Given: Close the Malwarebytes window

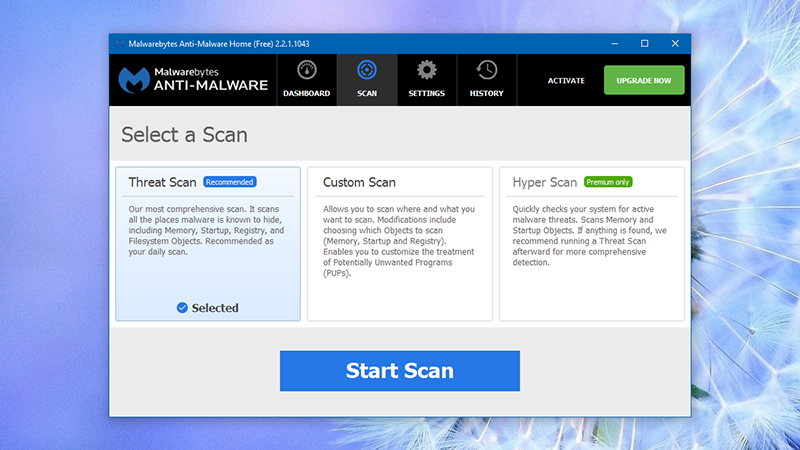Looking at the screenshot, I should pyautogui.click(x=675, y=44).
